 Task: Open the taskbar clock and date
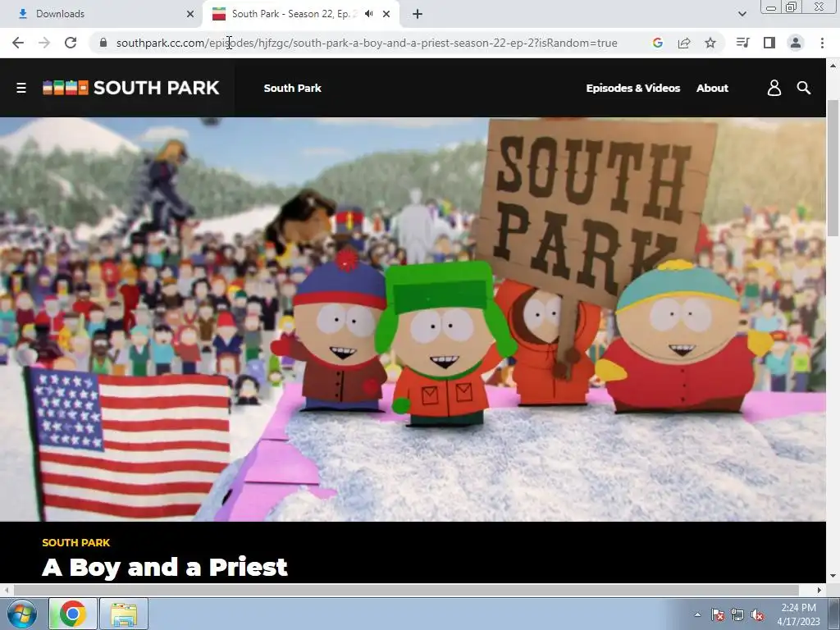point(799,614)
